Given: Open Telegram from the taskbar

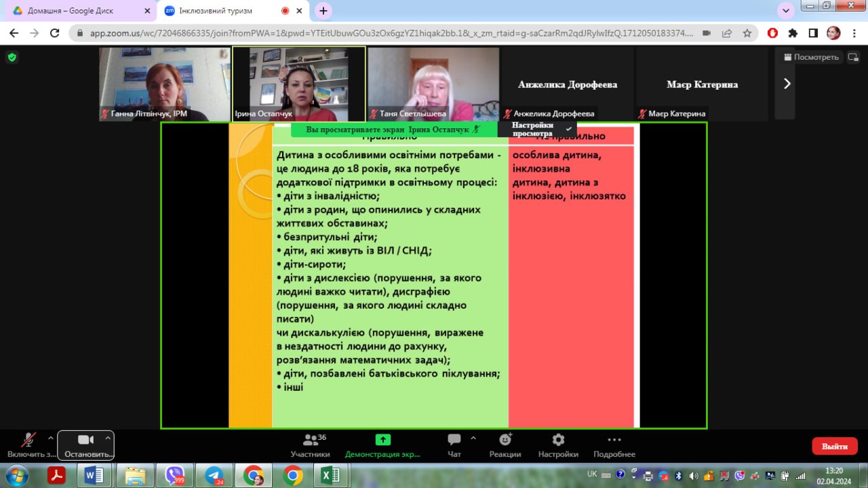Looking at the screenshot, I should [x=214, y=475].
